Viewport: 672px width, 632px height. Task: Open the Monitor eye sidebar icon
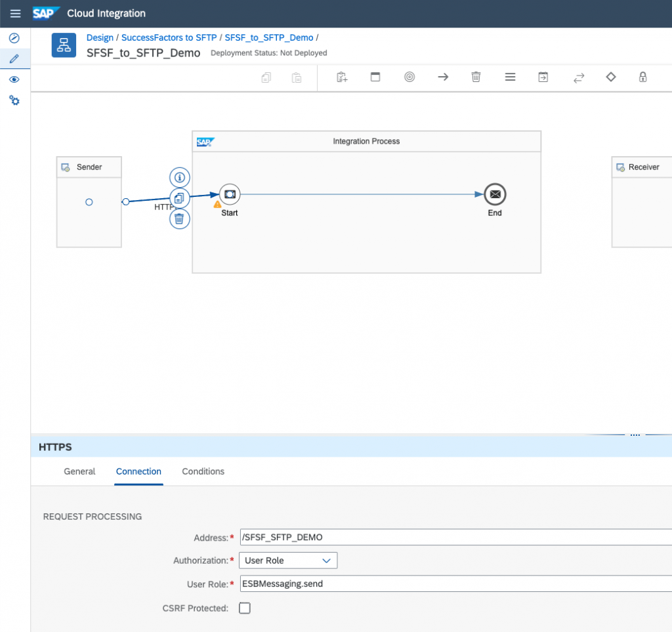[14, 79]
